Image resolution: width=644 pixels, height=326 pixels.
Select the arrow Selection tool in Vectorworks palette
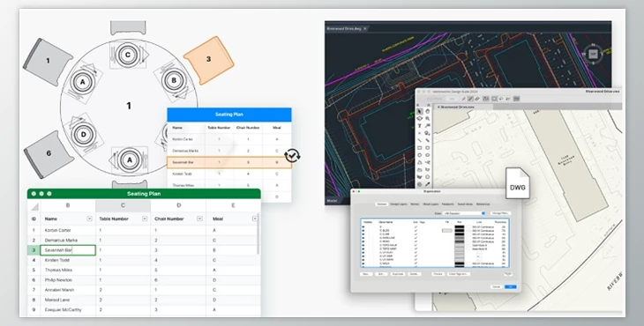[419, 111]
